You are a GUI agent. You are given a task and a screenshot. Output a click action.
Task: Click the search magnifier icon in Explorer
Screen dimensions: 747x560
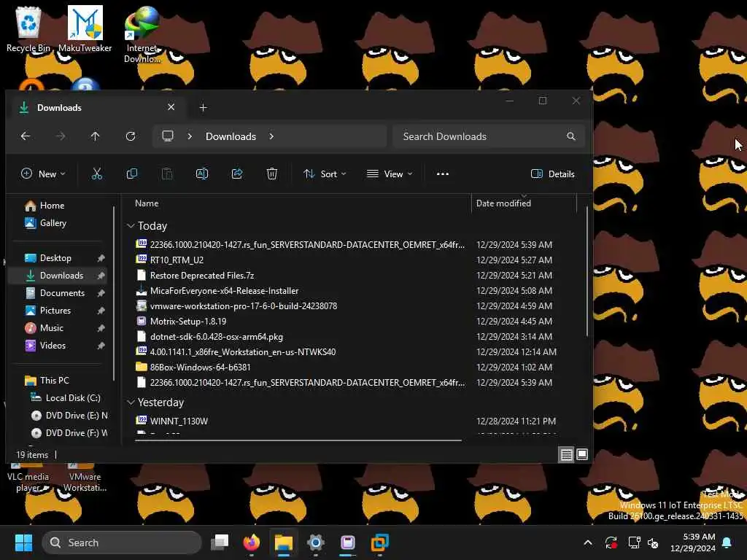point(570,136)
